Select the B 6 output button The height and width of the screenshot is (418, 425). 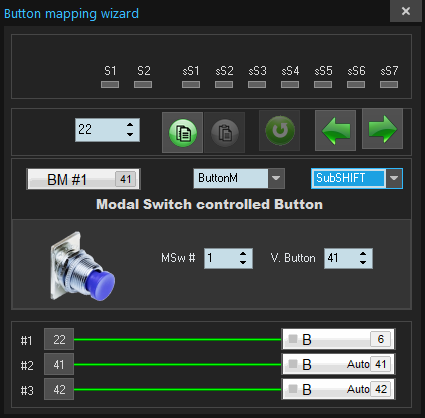(x=338, y=339)
